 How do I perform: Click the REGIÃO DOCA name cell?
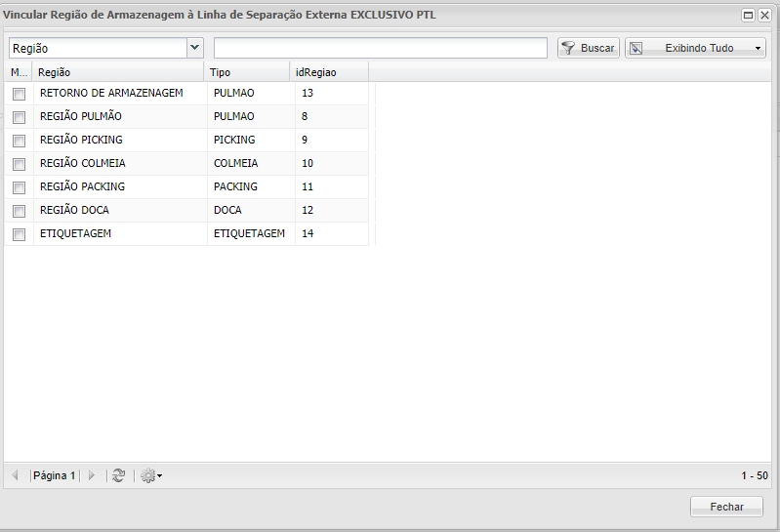(120, 210)
